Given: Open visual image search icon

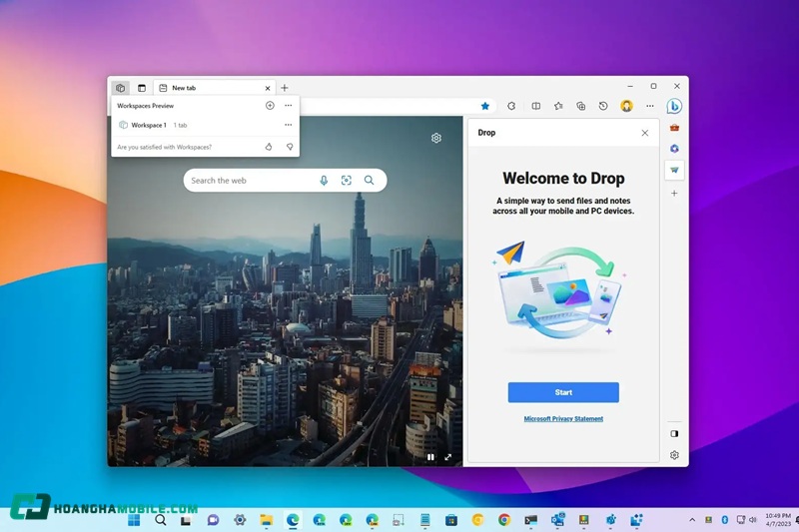Looking at the screenshot, I should click(347, 181).
